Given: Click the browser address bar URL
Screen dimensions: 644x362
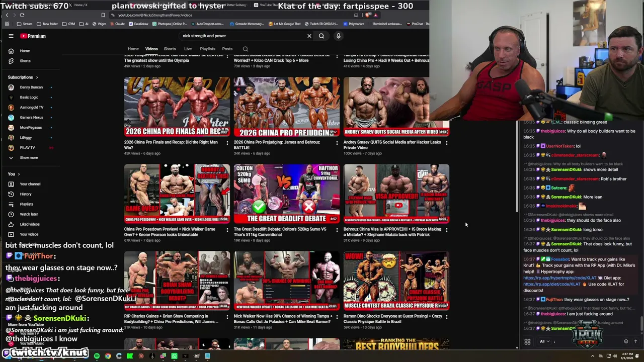Looking at the screenshot, I should [155, 15].
